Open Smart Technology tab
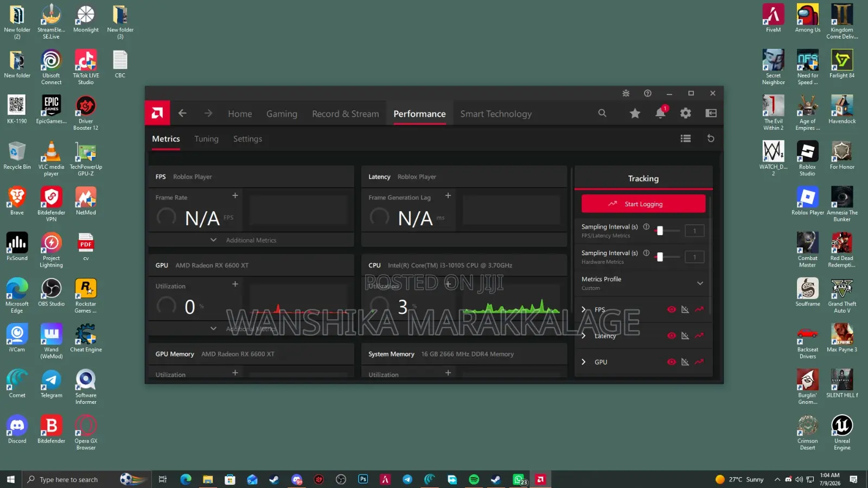The width and height of the screenshot is (868, 488). [496, 114]
